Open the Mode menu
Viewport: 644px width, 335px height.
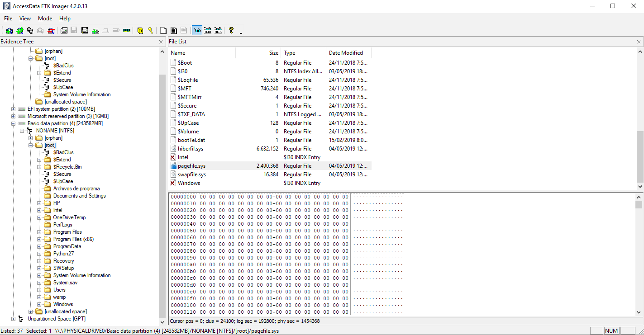point(45,19)
